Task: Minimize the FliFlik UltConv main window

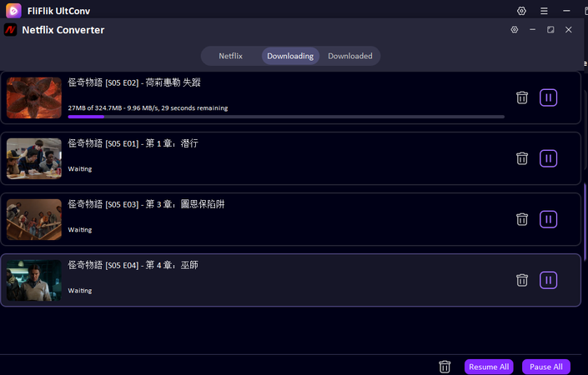Action: pos(566,11)
